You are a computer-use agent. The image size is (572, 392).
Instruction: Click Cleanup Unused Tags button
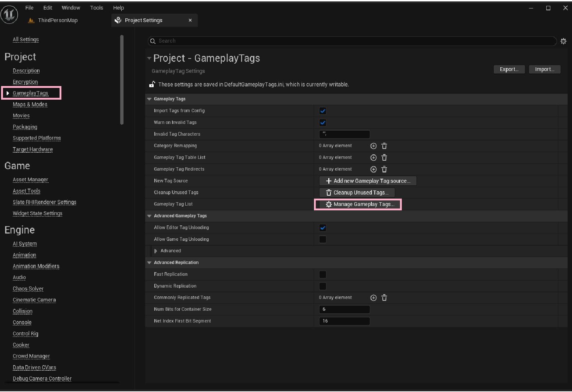(x=357, y=193)
